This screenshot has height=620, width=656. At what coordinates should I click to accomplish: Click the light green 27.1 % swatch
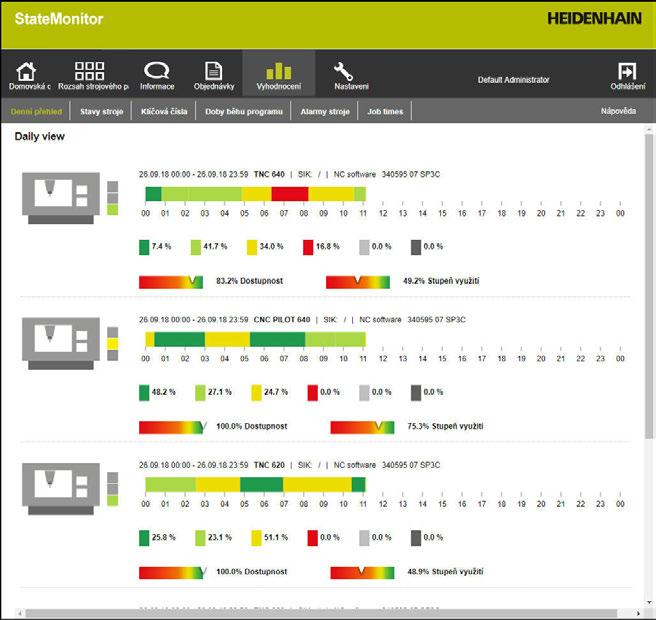pos(200,393)
